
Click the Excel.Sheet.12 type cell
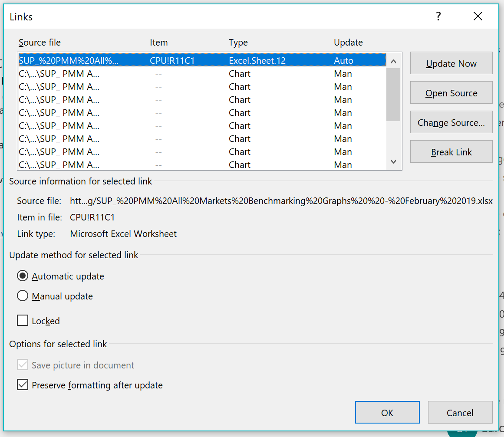257,60
